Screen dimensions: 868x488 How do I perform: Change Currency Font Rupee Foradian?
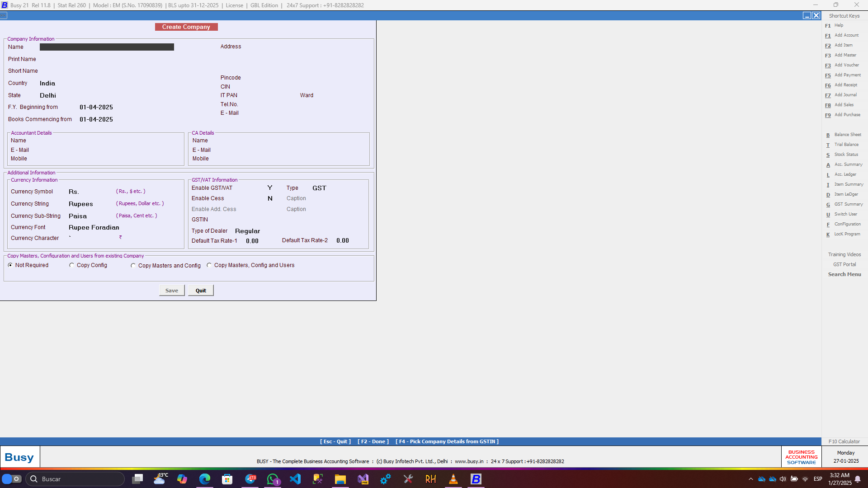pos(94,227)
